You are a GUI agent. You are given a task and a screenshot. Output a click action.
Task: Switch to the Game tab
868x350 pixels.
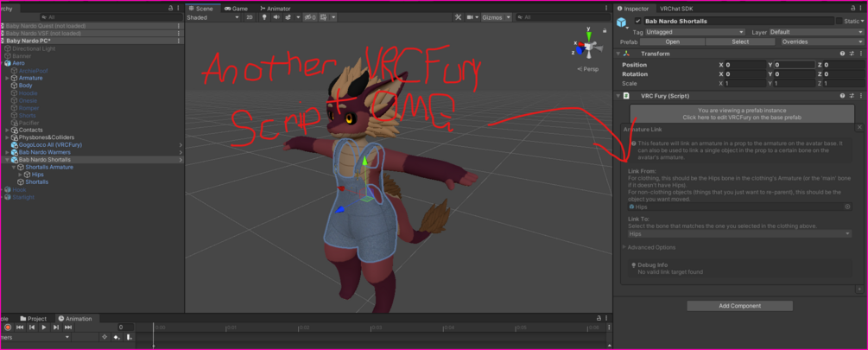pyautogui.click(x=237, y=9)
